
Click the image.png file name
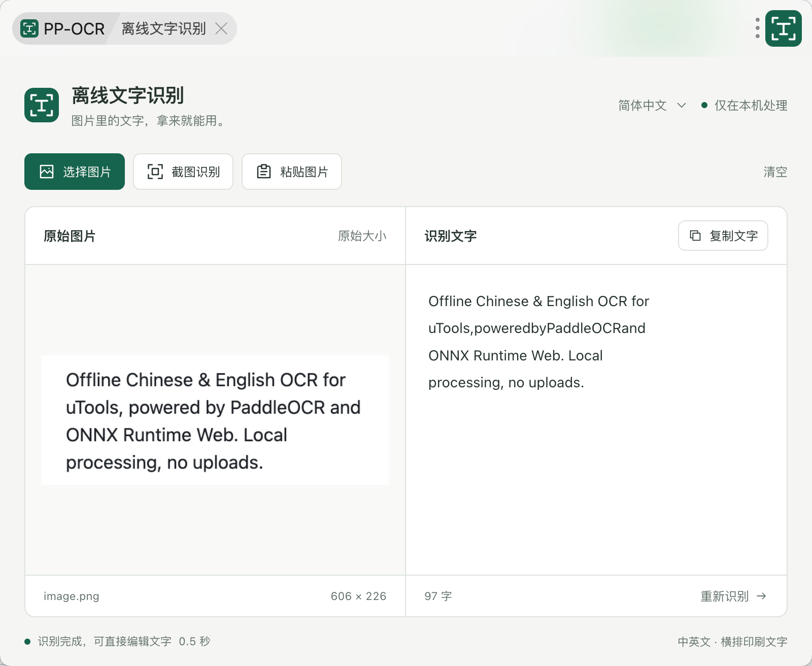tap(72, 596)
